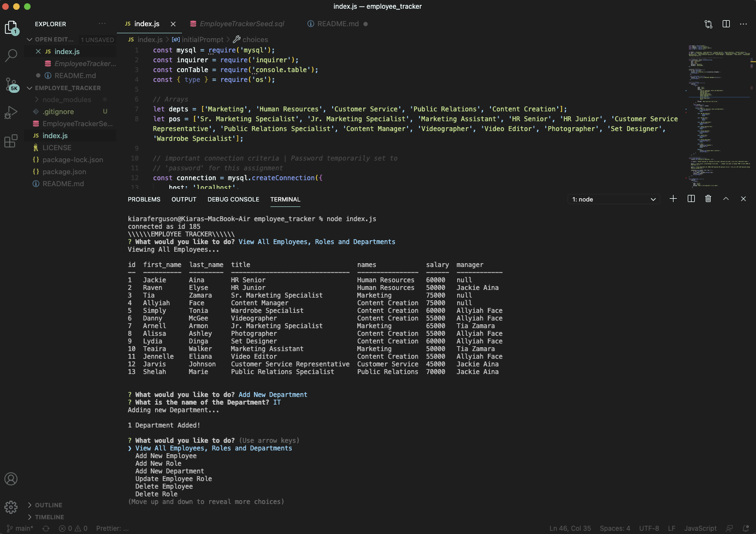The height and width of the screenshot is (534, 756).
Task: Click the 'Spaces: 4' indentation status item
Action: click(615, 529)
